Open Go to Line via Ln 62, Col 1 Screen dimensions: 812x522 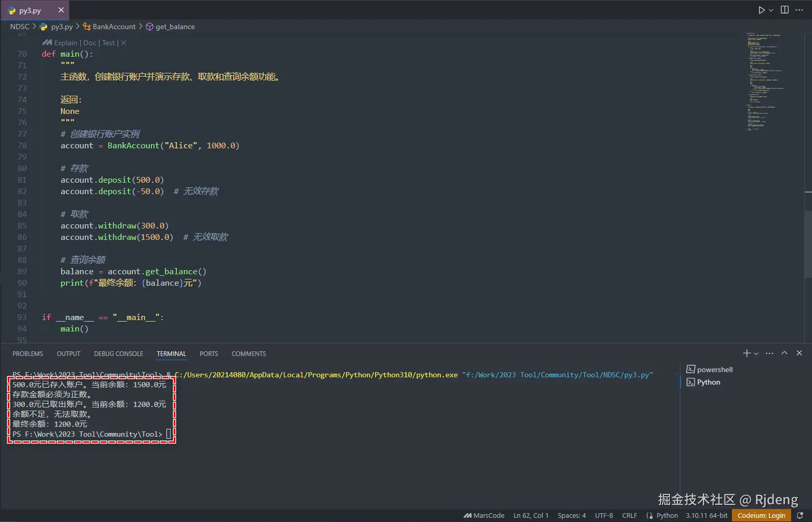[531, 515]
